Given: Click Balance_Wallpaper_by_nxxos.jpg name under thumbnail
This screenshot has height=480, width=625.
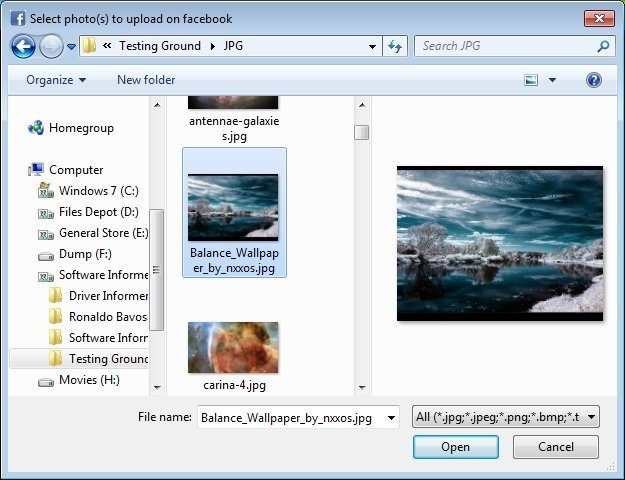Looking at the screenshot, I should pyautogui.click(x=234, y=260).
